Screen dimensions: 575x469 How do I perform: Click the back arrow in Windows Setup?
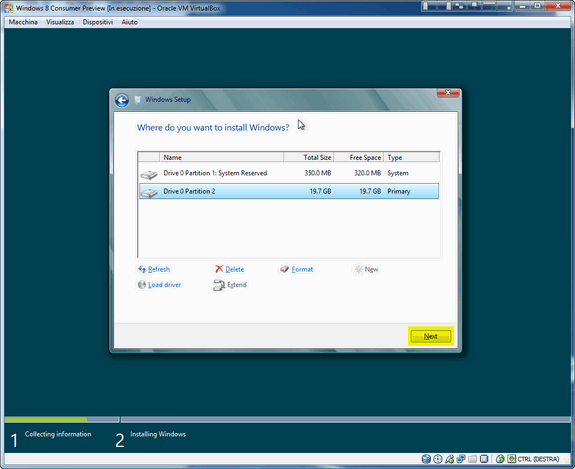(x=122, y=100)
